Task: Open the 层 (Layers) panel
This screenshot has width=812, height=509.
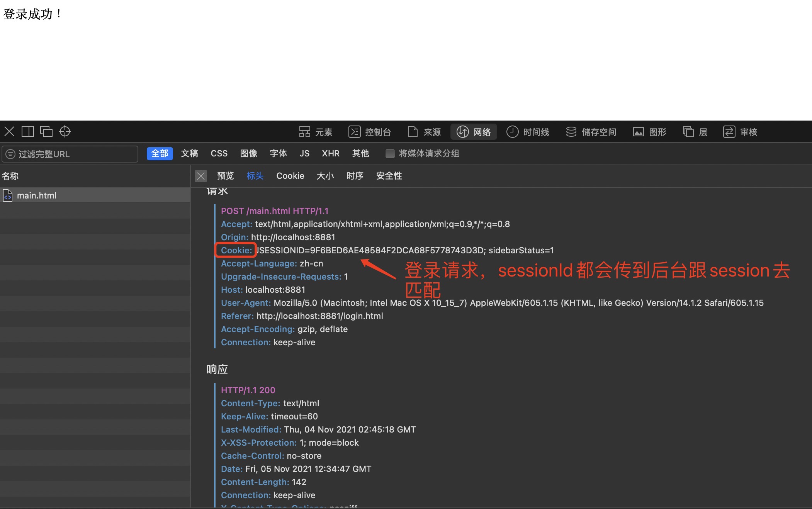Action: click(x=695, y=132)
